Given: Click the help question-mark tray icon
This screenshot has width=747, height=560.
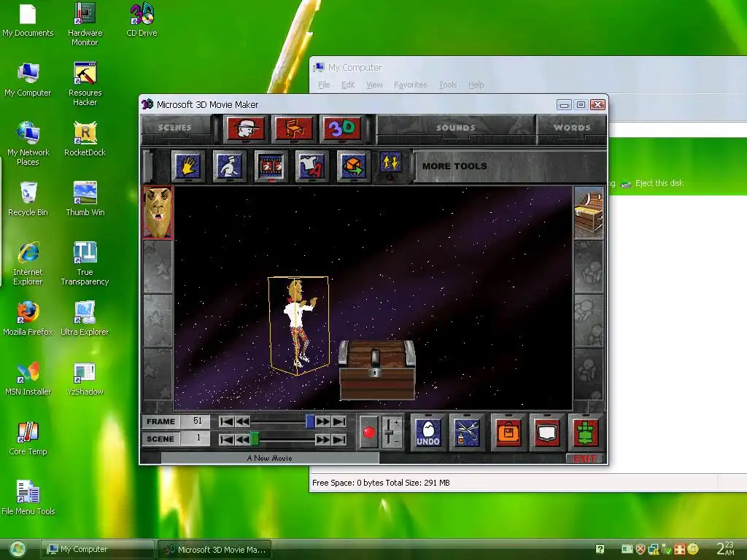Looking at the screenshot, I should 600,549.
